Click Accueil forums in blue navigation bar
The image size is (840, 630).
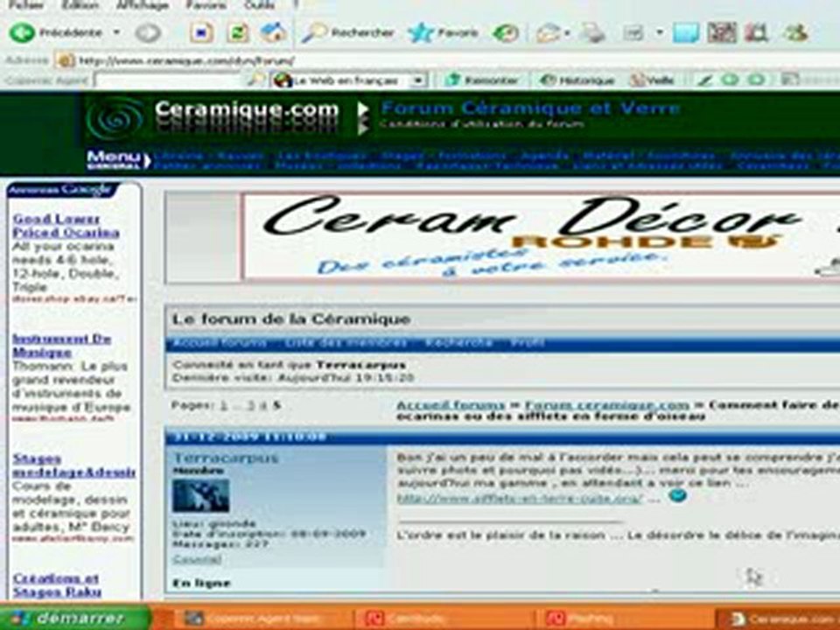[x=220, y=343]
